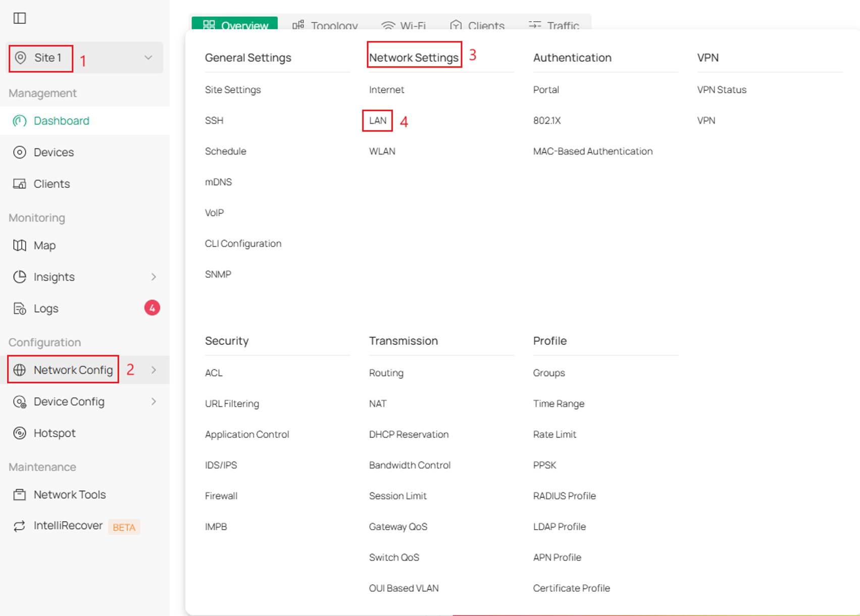860x616 pixels.
Task: Open the Site 1 dropdown chevron
Action: click(148, 58)
